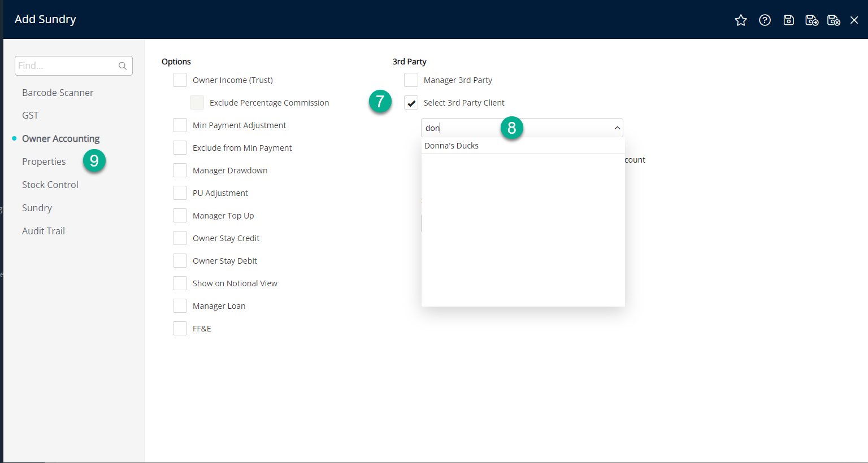Open the Properties section in sidebar
868x463 pixels.
(x=44, y=161)
